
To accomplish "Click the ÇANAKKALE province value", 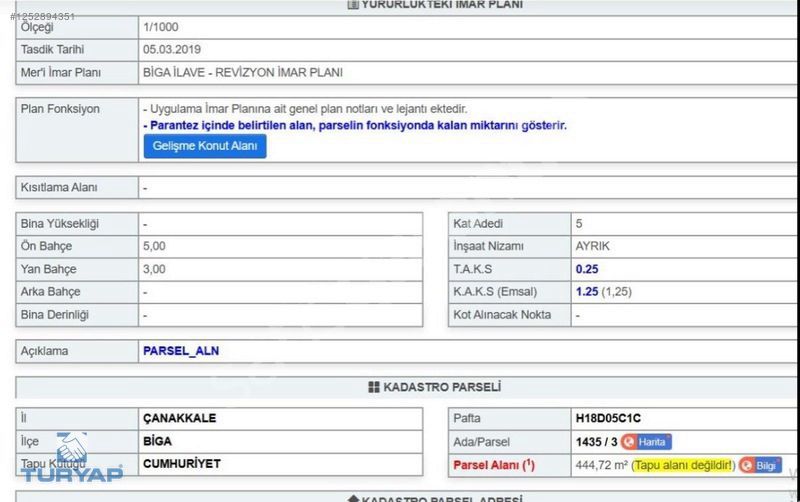I will coord(180,418).
